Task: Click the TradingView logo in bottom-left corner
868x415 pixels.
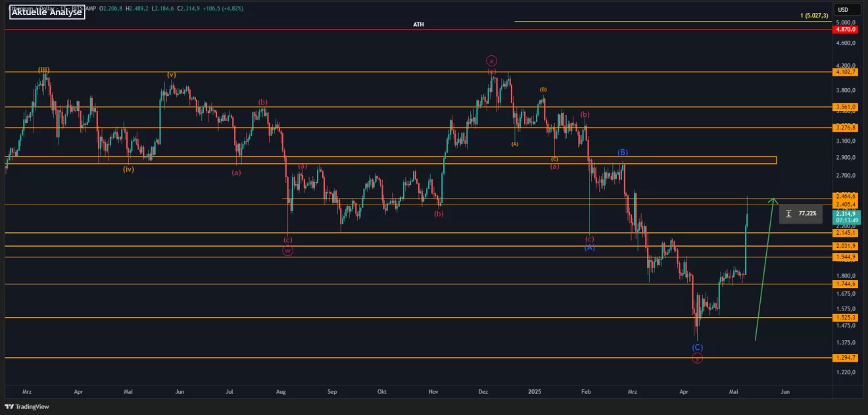Action: (27, 406)
